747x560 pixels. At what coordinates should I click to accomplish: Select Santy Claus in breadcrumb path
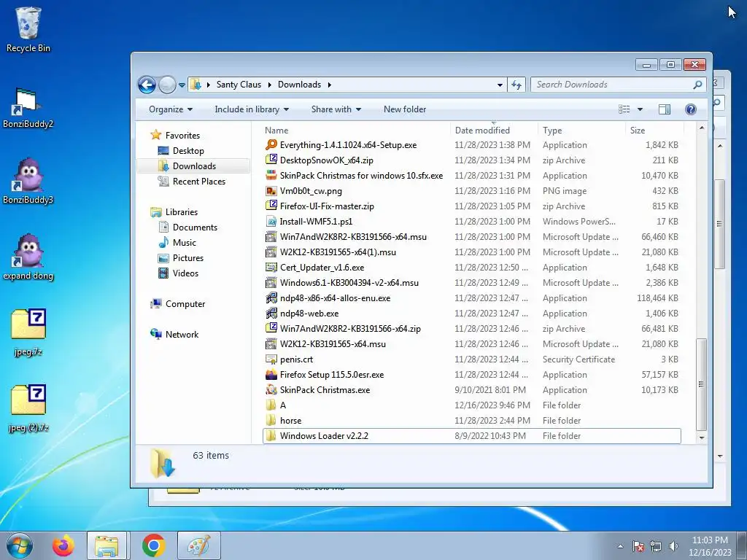click(x=239, y=85)
